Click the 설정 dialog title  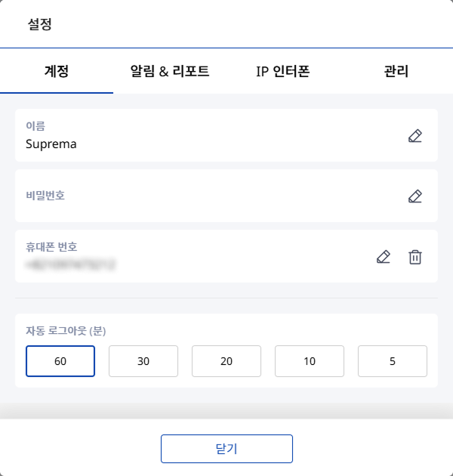click(39, 24)
